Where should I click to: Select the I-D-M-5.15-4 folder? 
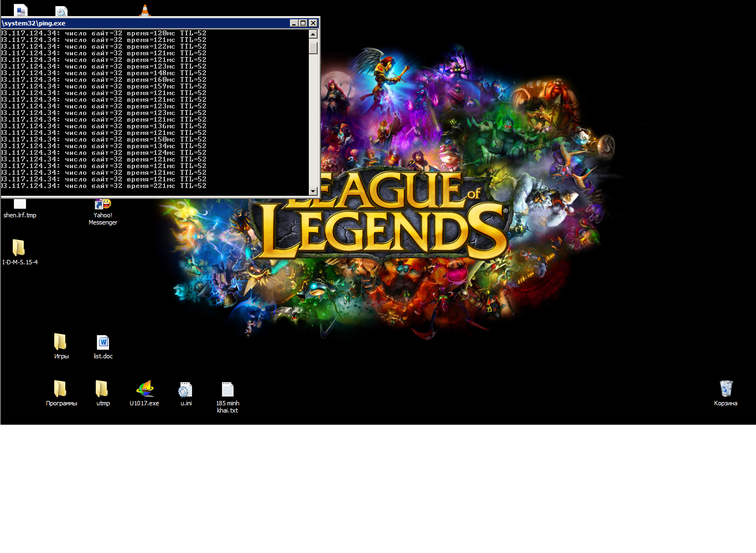(x=20, y=252)
